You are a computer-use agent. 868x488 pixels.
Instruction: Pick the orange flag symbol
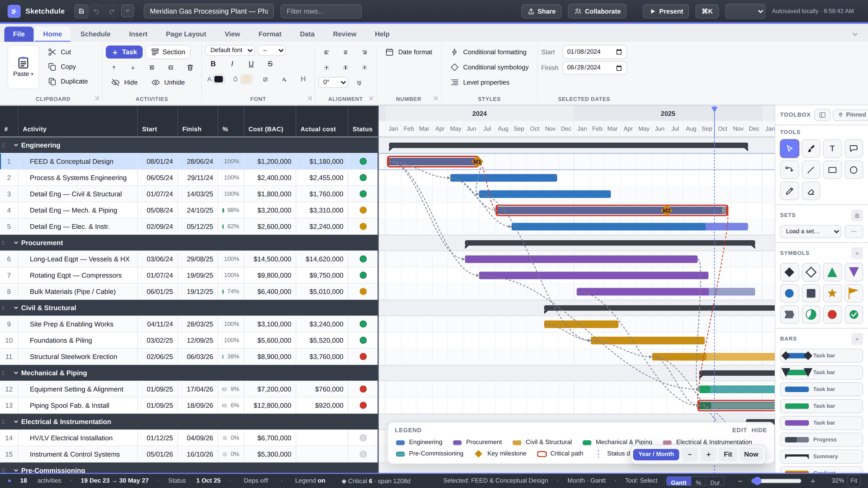853,293
